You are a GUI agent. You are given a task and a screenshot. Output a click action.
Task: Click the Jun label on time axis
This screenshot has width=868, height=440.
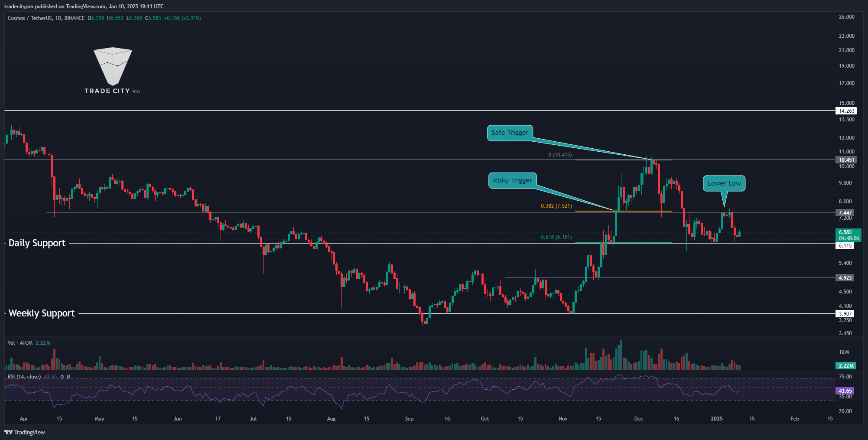[x=177, y=419]
